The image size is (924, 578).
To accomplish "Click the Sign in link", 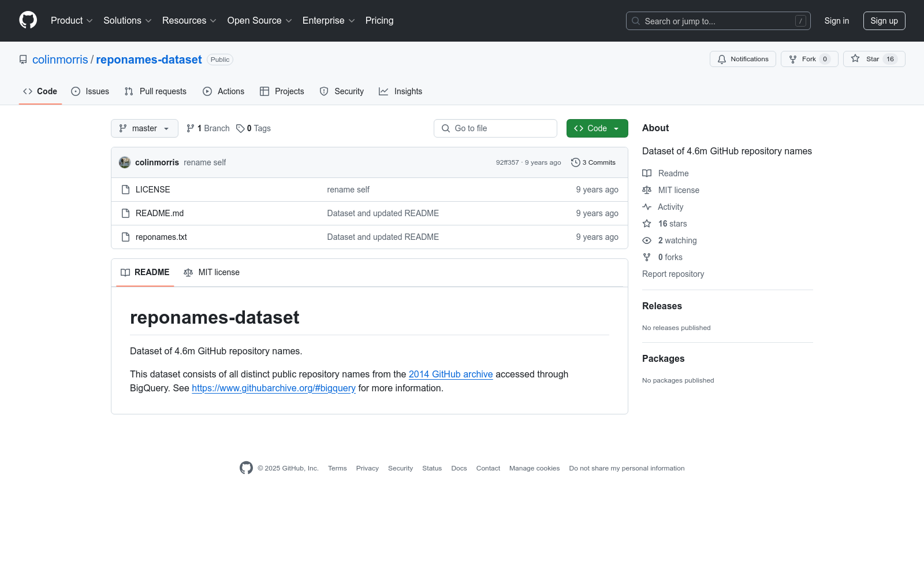I will point(837,21).
